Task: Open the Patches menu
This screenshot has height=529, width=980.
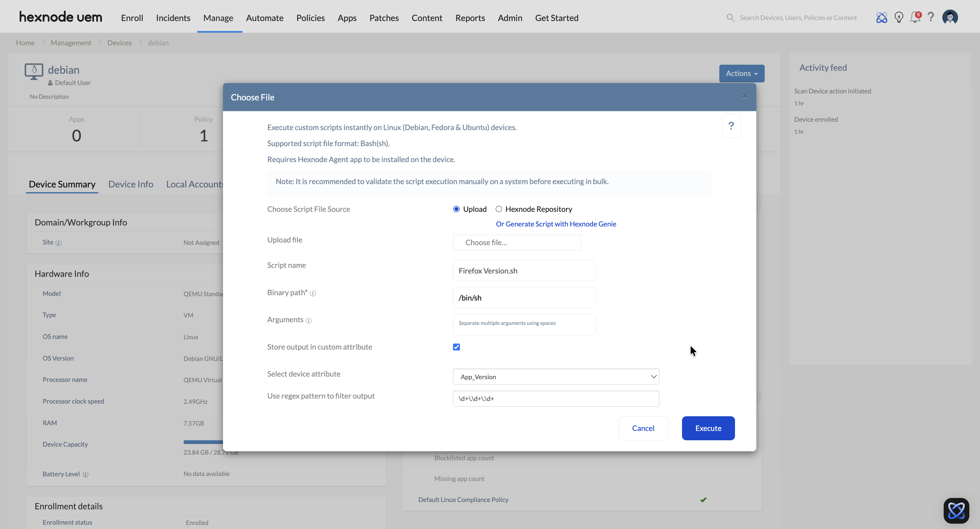Action: [384, 17]
